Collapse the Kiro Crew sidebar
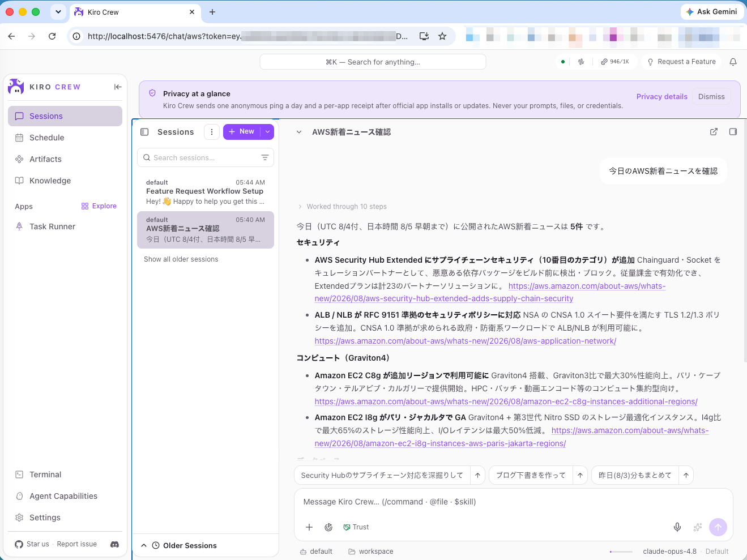Screen dimensions: 747x560 (117, 87)
